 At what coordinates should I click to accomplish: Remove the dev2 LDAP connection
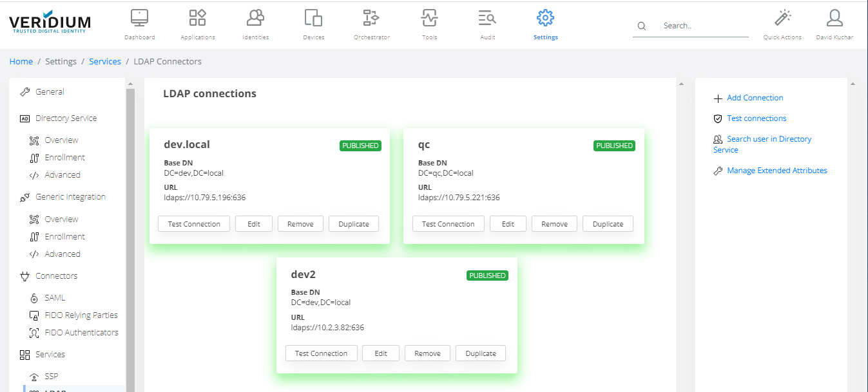(x=427, y=353)
